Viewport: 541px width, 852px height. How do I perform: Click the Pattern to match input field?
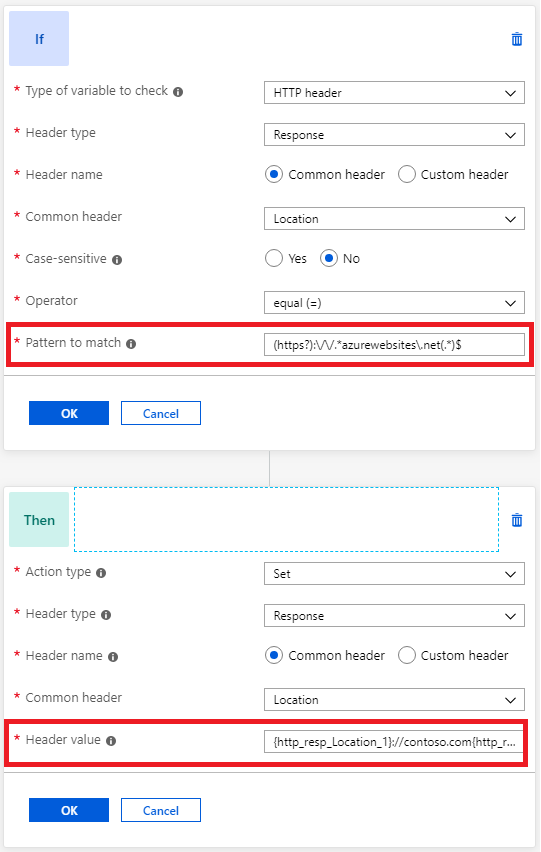point(394,344)
